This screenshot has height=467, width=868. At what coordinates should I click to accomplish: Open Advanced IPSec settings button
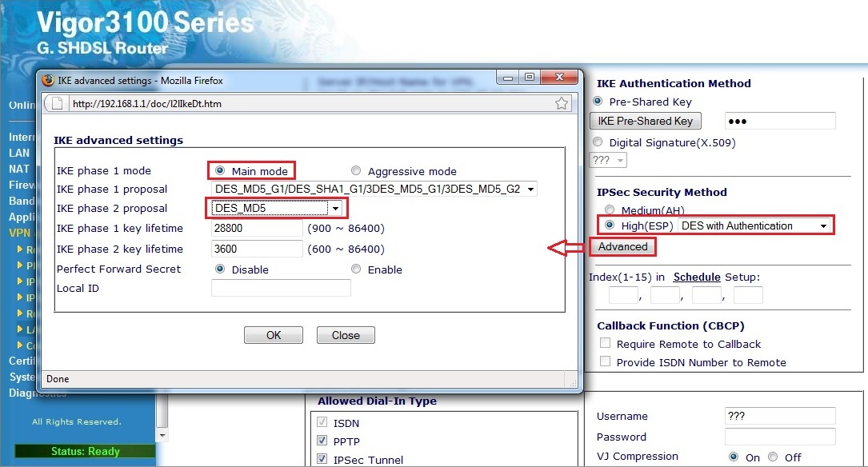(x=622, y=247)
